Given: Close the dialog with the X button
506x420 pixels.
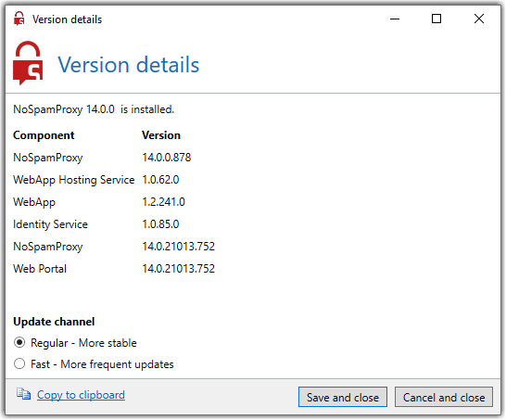Looking at the screenshot, I should coord(480,19).
